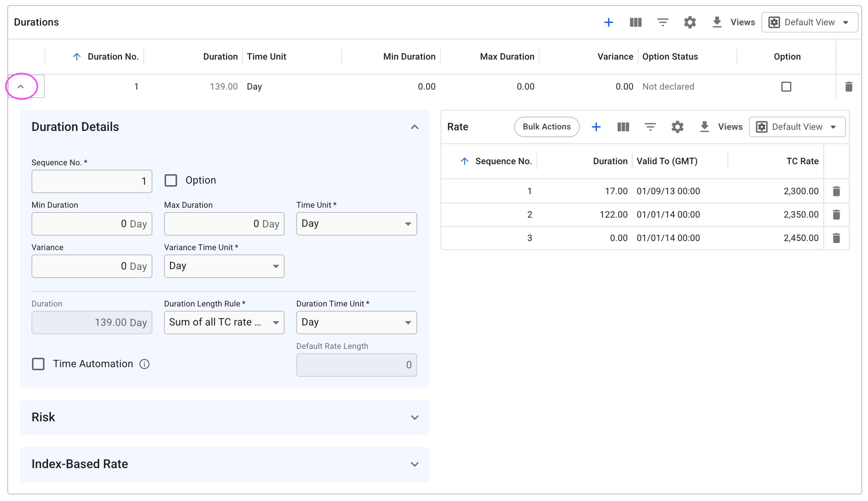The width and height of the screenshot is (868, 501).
Task: Expand the Risk section
Action: click(x=414, y=417)
